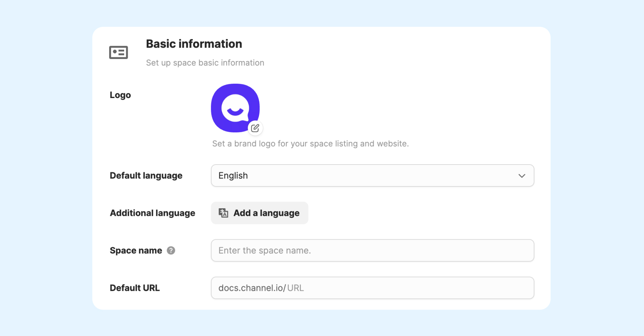Screen dimensions: 644x336
Task: Click the question mark help icon by Space name
Action: [x=171, y=250]
